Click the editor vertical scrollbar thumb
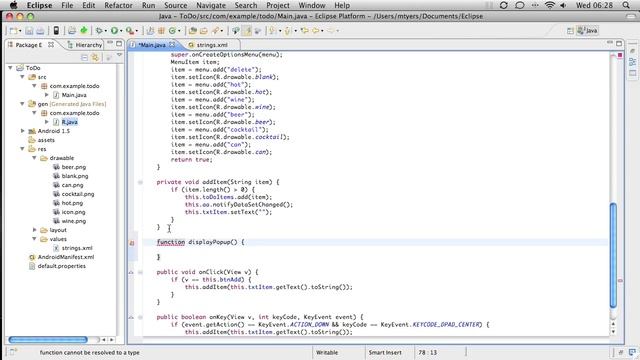This screenshot has height=360, width=640. point(613,255)
